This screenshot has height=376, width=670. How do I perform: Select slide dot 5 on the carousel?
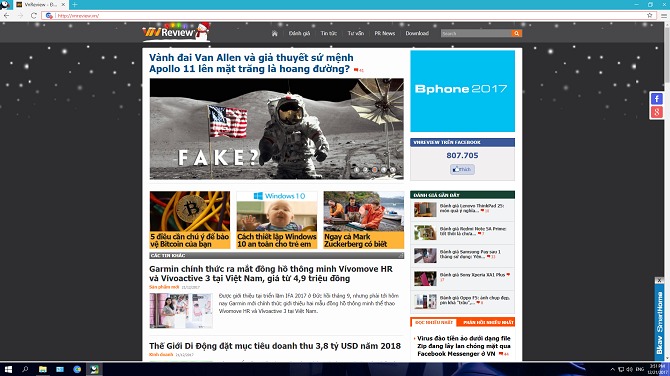click(x=392, y=170)
